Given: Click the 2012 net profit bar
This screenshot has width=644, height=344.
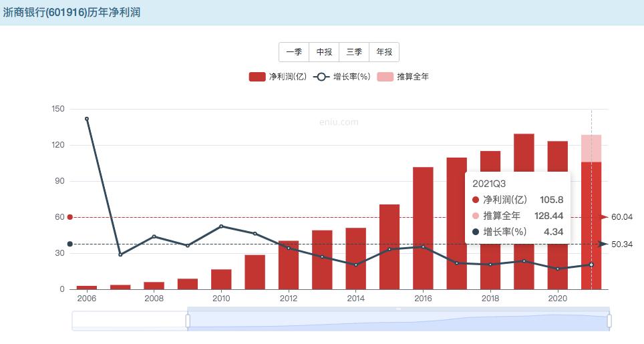Looking at the screenshot, I should click(x=289, y=265).
